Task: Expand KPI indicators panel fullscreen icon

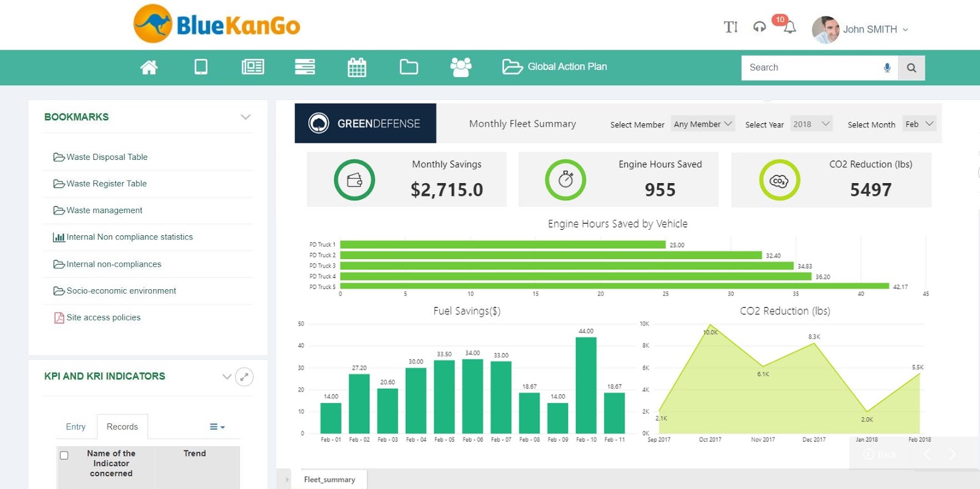Action: point(244,377)
